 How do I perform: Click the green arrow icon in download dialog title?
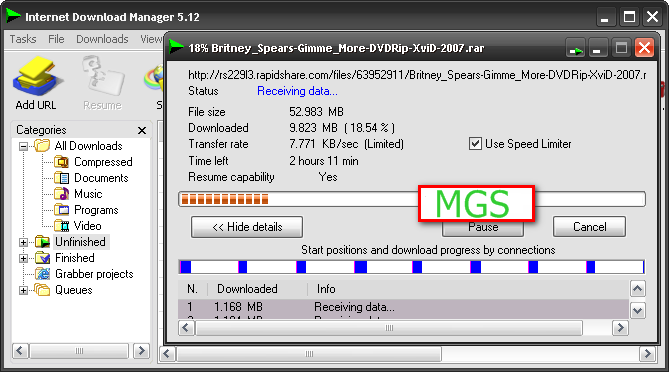coord(176,47)
